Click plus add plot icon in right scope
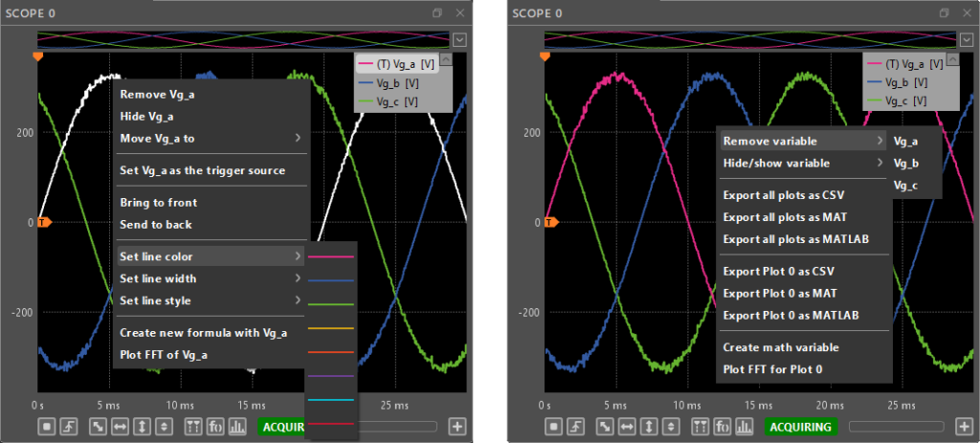The image size is (980, 443). (965, 427)
